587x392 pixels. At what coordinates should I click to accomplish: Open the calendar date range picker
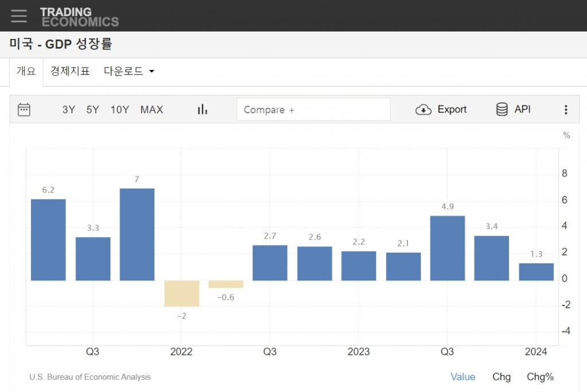pyautogui.click(x=24, y=109)
